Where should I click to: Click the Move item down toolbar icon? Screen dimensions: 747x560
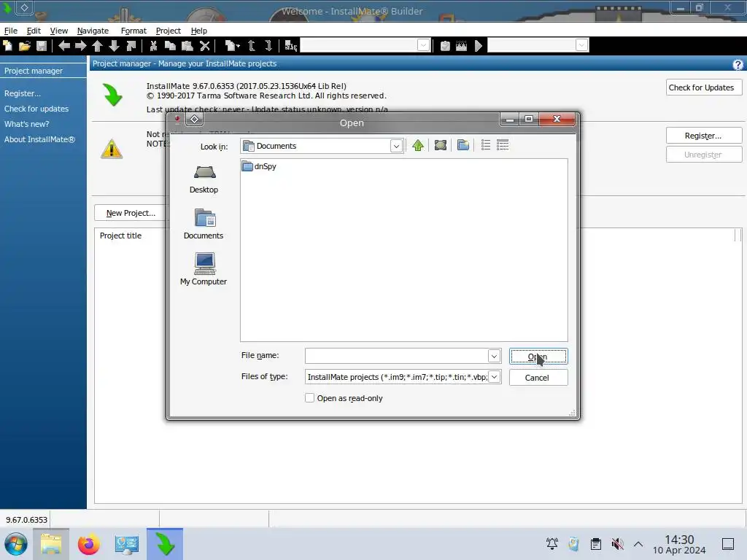[268, 46]
